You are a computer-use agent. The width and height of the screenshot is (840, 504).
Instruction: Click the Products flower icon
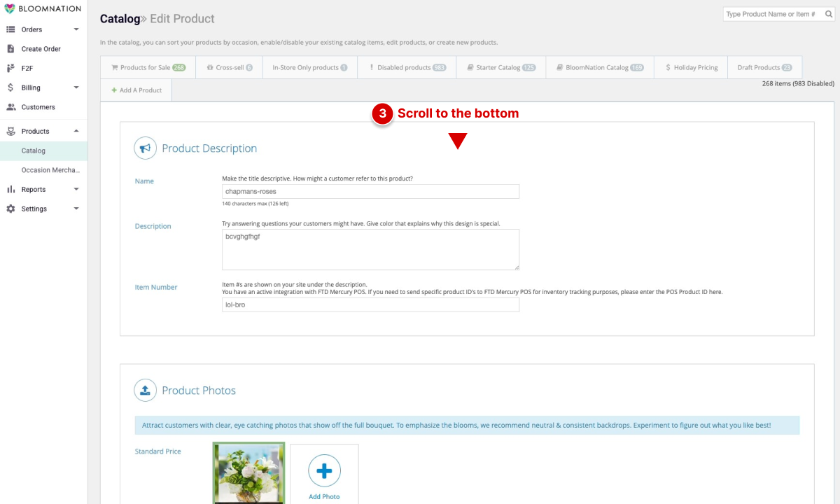point(10,131)
